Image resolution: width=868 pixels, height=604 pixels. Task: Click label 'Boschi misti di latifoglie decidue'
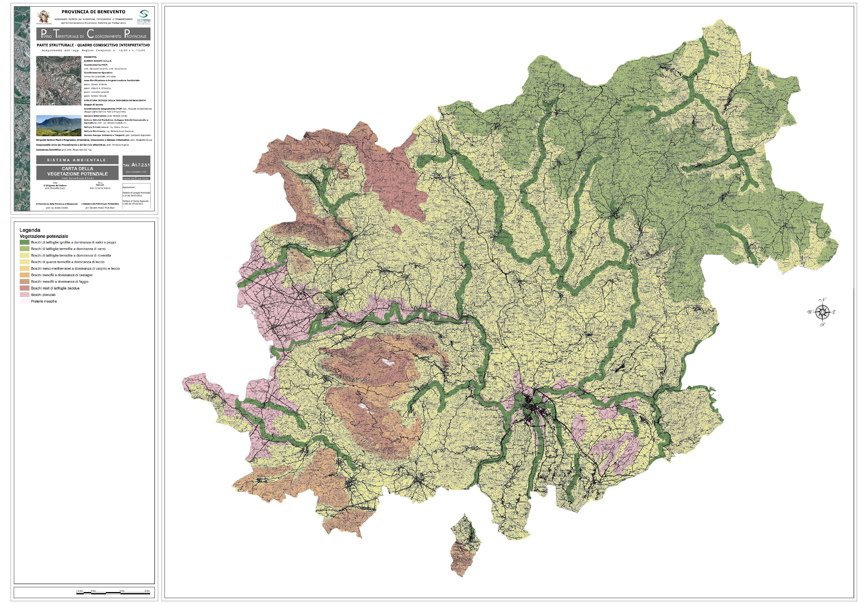point(55,288)
